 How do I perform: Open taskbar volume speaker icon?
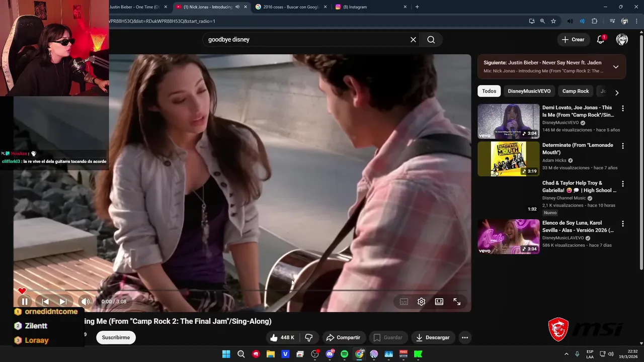(x=611, y=354)
